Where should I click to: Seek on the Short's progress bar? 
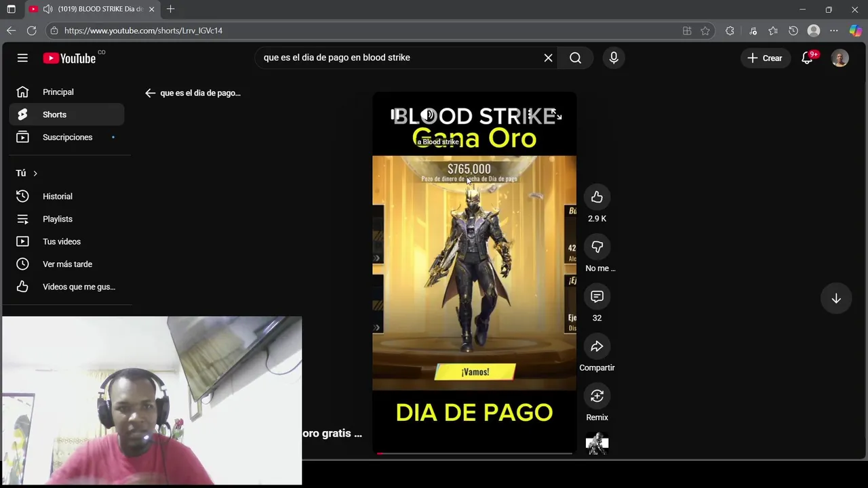(x=474, y=453)
